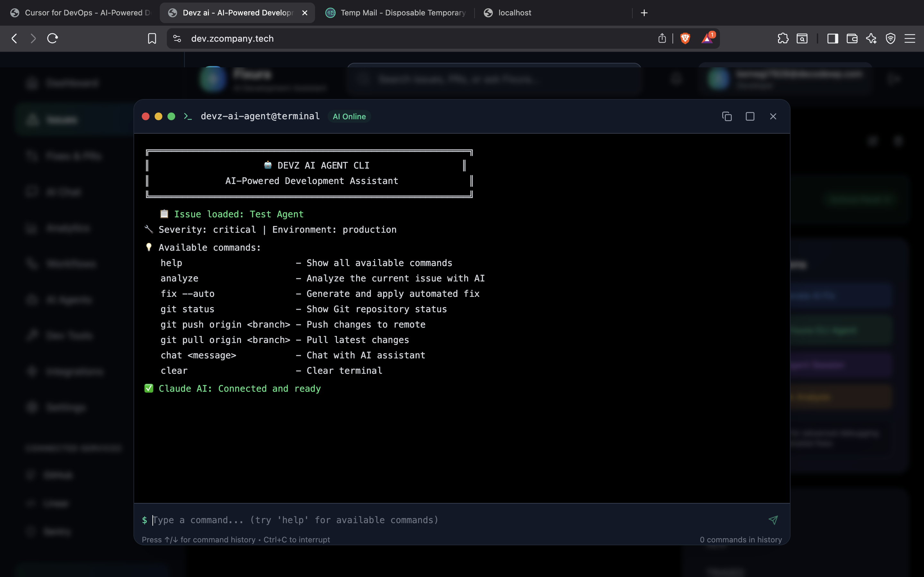The width and height of the screenshot is (924, 577).
Task: Open the extensions puzzle icon
Action: (x=783, y=38)
